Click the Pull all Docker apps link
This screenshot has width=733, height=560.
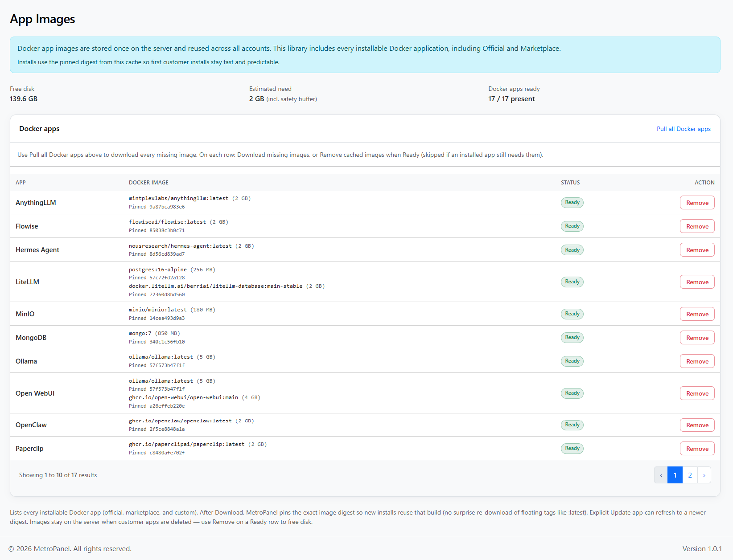pyautogui.click(x=684, y=129)
